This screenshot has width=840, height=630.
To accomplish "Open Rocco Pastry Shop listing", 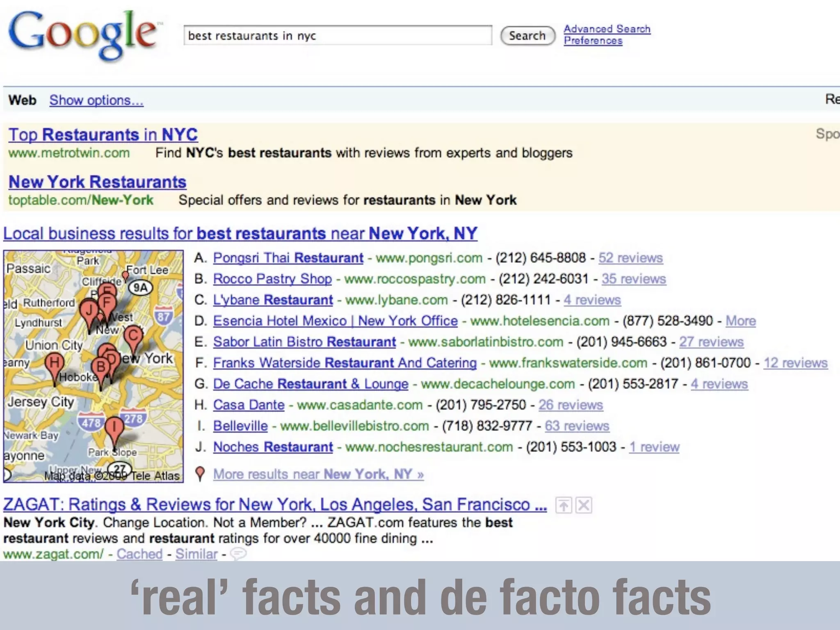I will [272, 278].
